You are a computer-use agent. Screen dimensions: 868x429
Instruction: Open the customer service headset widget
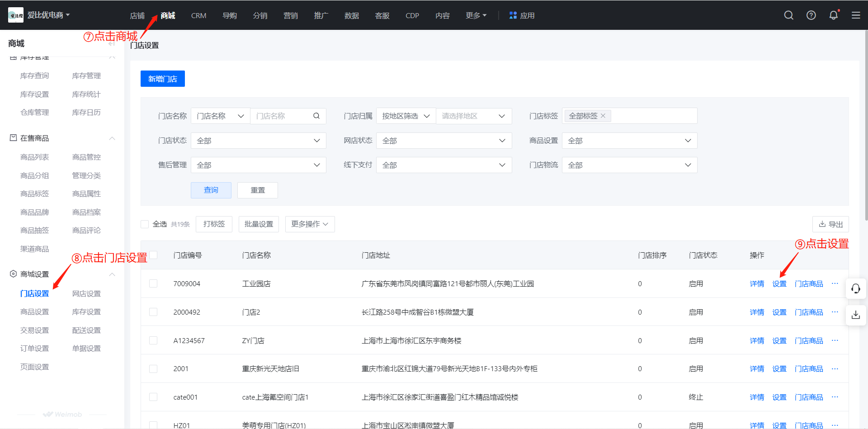click(x=856, y=288)
